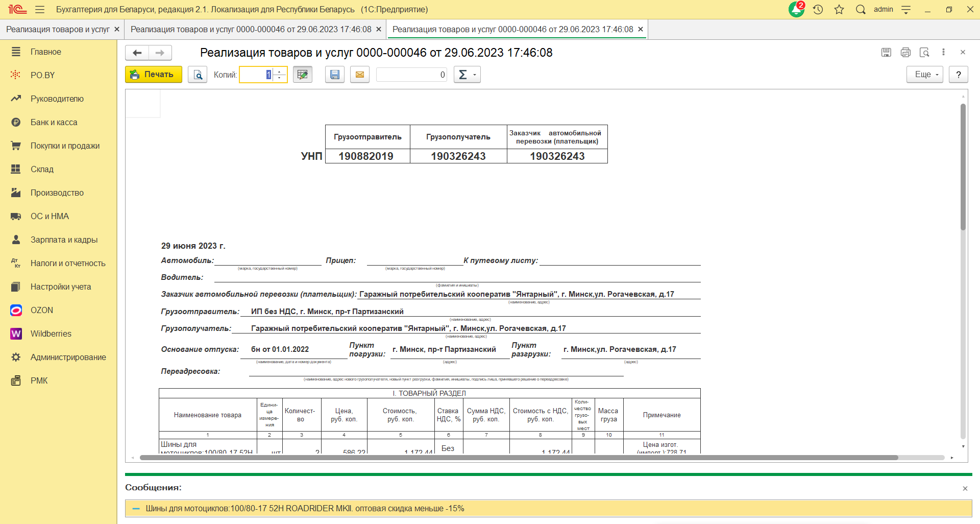
Task: Click the Копий number input field
Action: point(256,75)
